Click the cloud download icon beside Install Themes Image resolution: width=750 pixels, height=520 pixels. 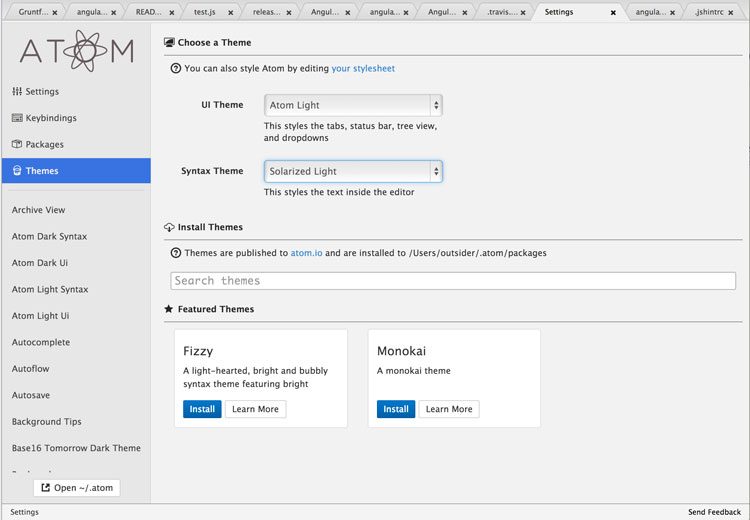pyautogui.click(x=169, y=227)
